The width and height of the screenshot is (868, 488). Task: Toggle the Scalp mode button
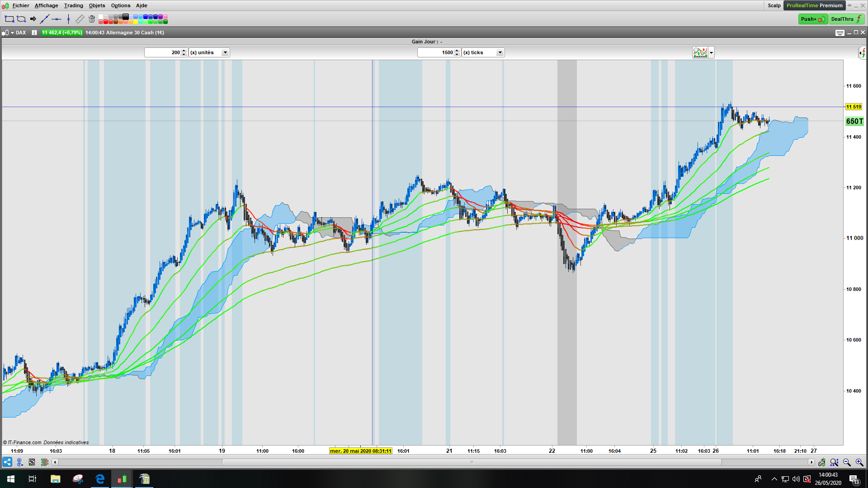(x=774, y=5)
